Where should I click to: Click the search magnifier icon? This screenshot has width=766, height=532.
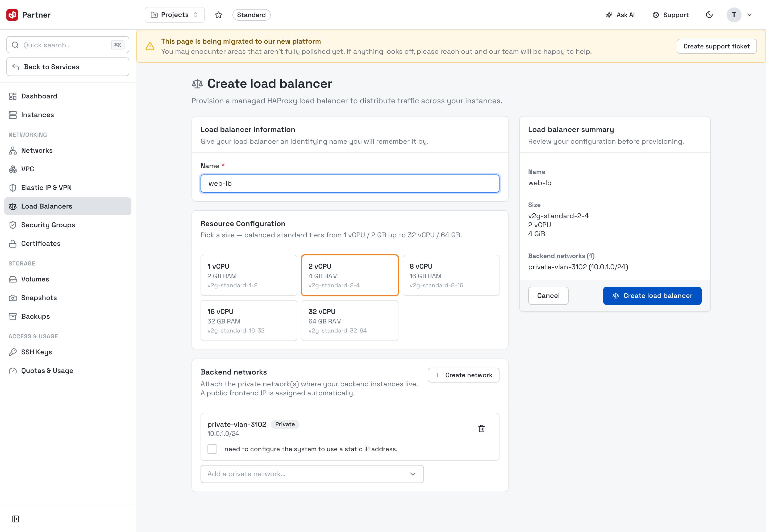click(x=15, y=45)
